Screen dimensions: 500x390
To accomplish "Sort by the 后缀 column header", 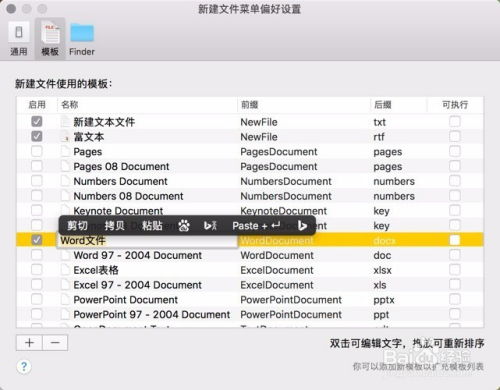I will (382, 105).
